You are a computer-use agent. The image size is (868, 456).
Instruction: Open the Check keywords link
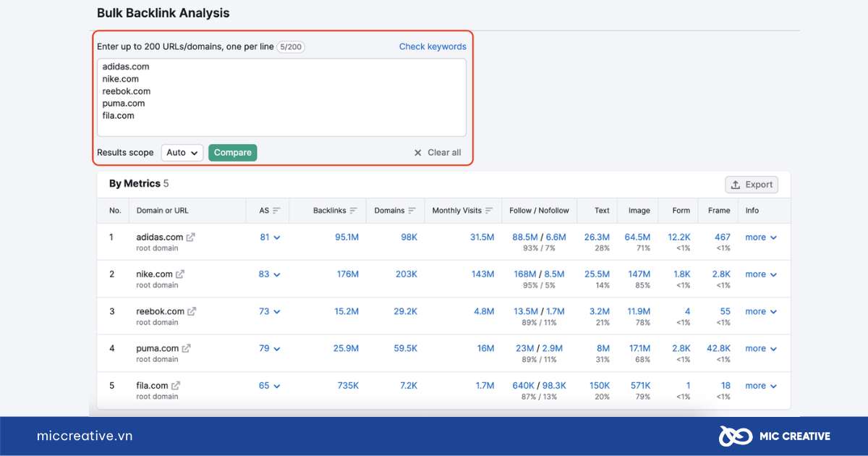(x=433, y=46)
